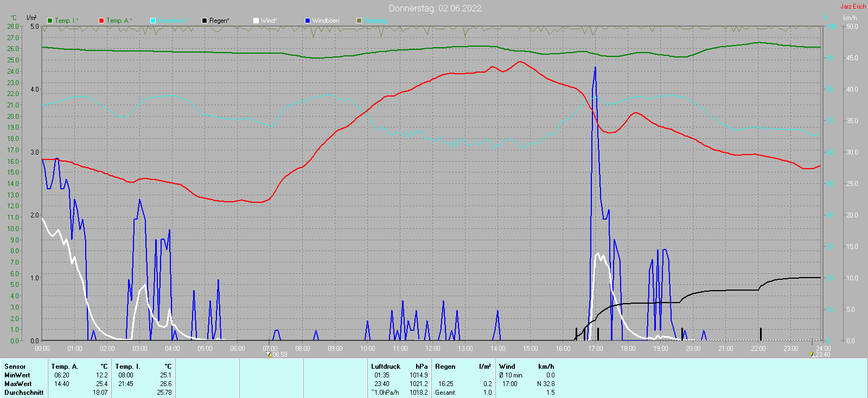The height and width of the screenshot is (398, 868).
Task: Click the '17:00' time axis label
Action: click(596, 349)
